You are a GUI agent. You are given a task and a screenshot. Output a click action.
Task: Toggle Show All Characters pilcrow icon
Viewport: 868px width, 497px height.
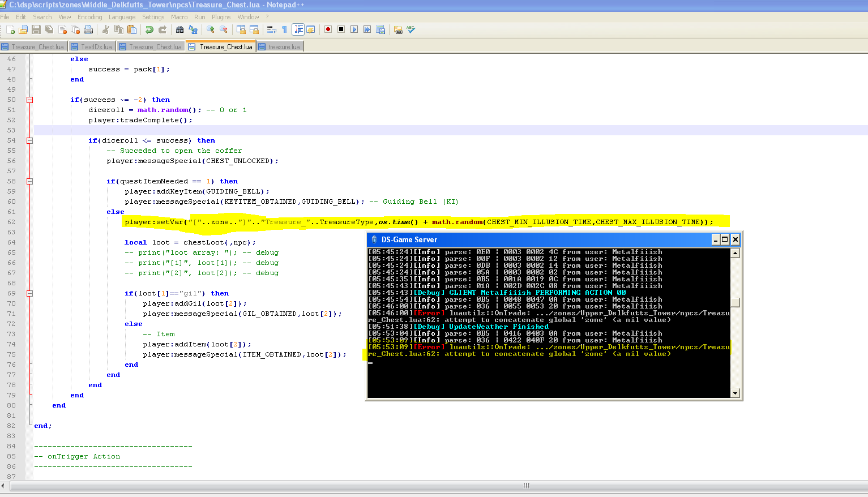(x=284, y=29)
